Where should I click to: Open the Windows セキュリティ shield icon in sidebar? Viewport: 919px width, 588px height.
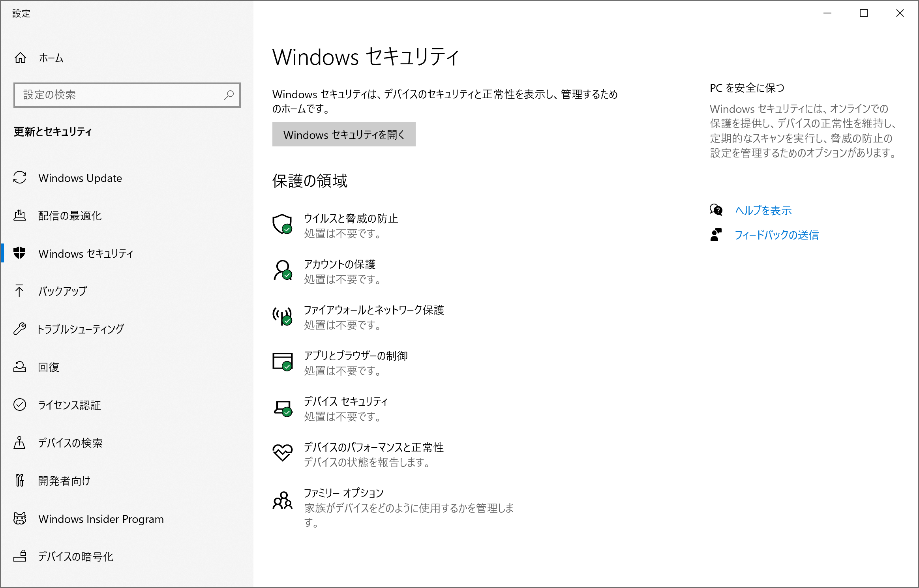[x=20, y=254]
